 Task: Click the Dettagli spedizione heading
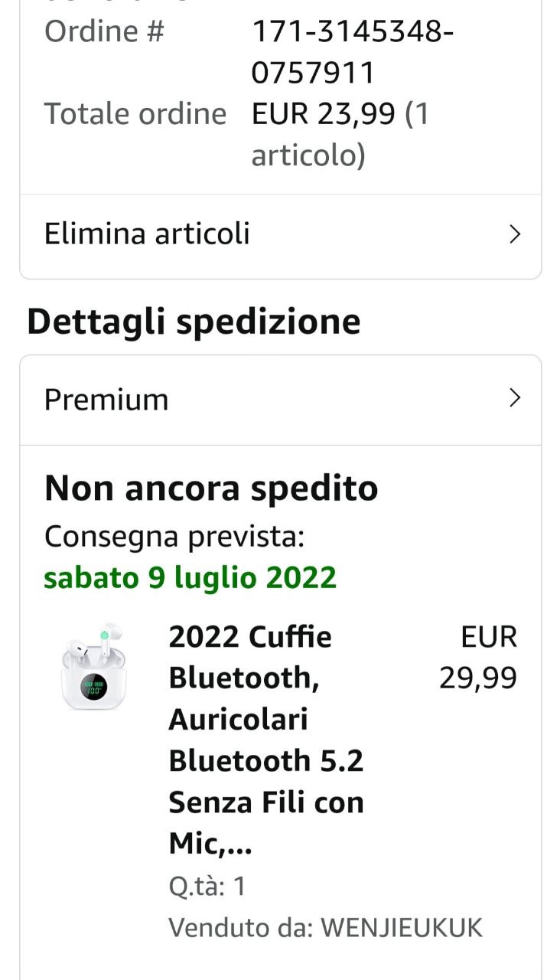pos(194,322)
